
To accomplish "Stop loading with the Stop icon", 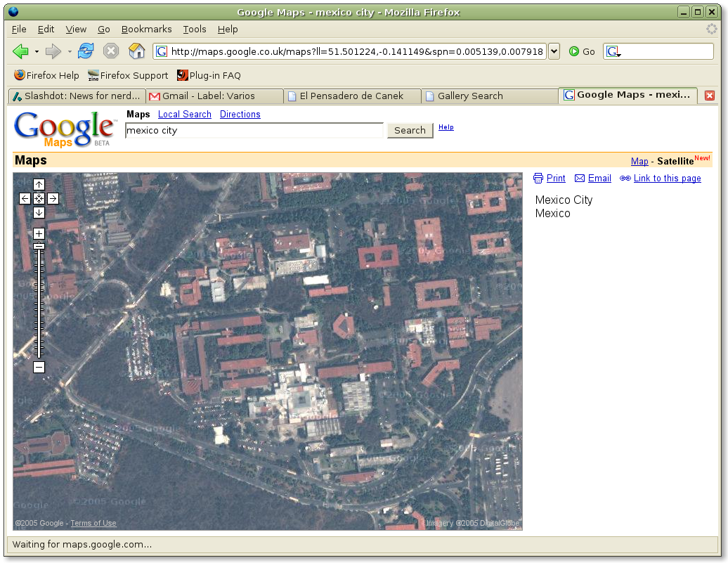I will pyautogui.click(x=111, y=51).
